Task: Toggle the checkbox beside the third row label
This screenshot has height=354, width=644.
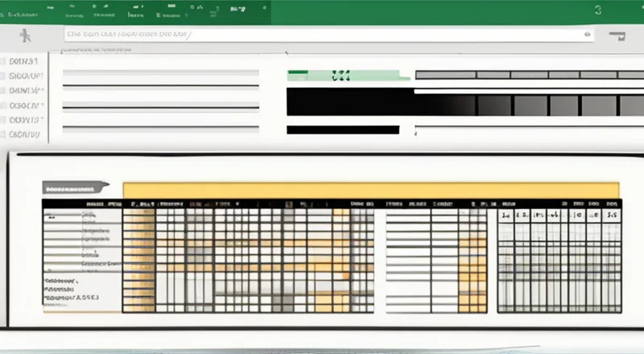Action: coord(3,91)
